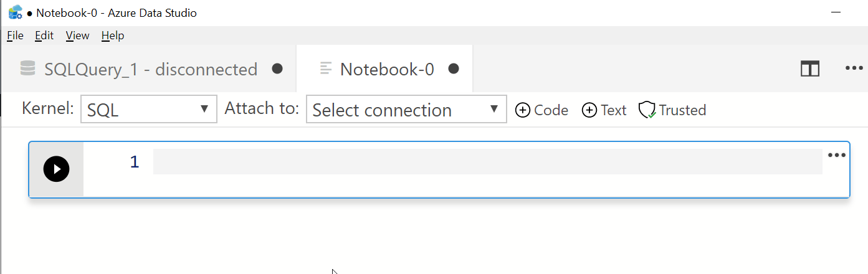This screenshot has width=868, height=274.
Task: Expand the Select connection dropdown
Action: [406, 110]
